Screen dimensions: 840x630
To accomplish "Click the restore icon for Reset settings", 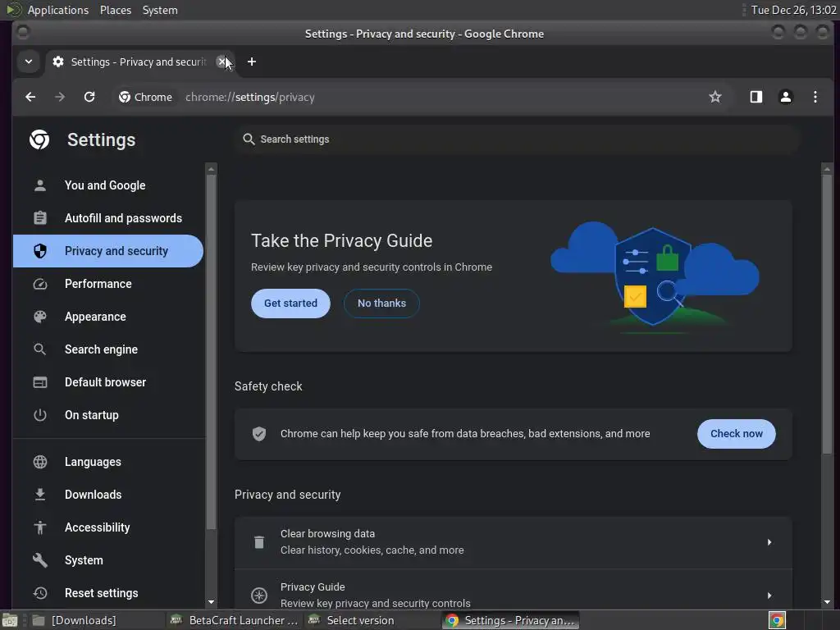I will [x=40, y=593].
